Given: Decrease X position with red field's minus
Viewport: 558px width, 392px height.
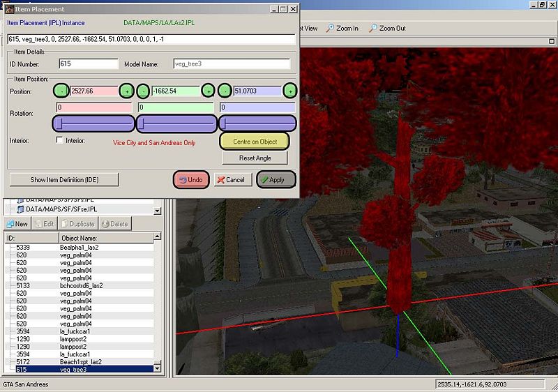Looking at the screenshot, I should [61, 91].
